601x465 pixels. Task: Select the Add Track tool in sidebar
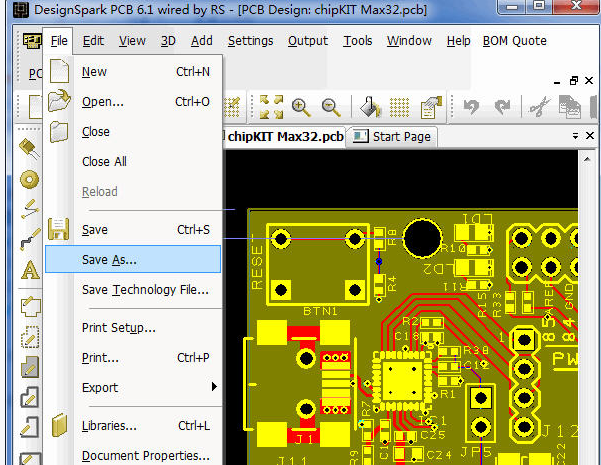pyautogui.click(x=29, y=238)
